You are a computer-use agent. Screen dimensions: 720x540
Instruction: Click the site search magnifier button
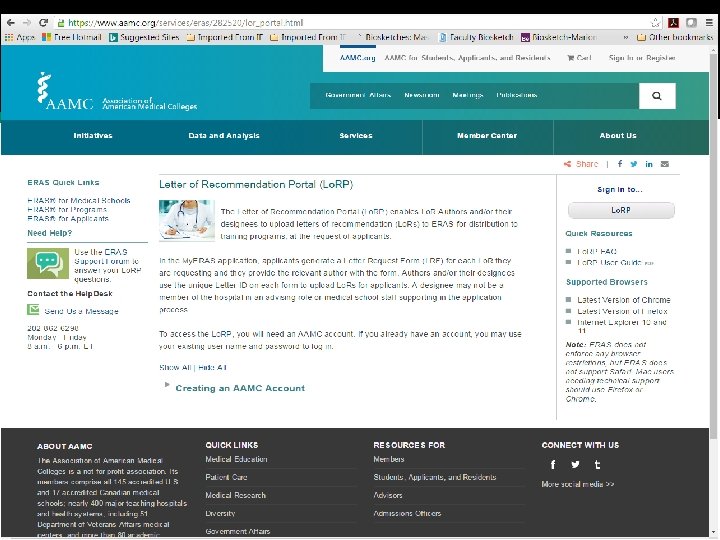[657, 96]
